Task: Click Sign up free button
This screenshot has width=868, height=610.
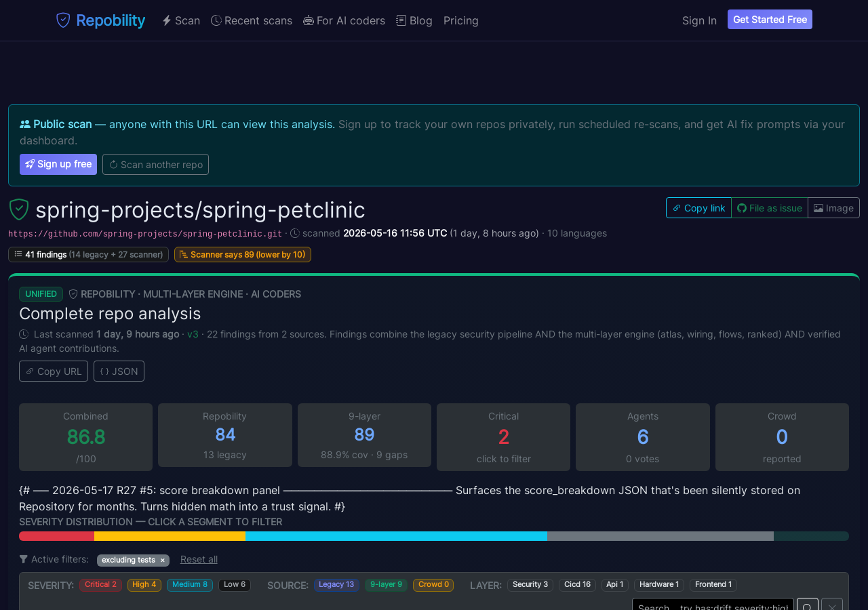Action: 58,164
